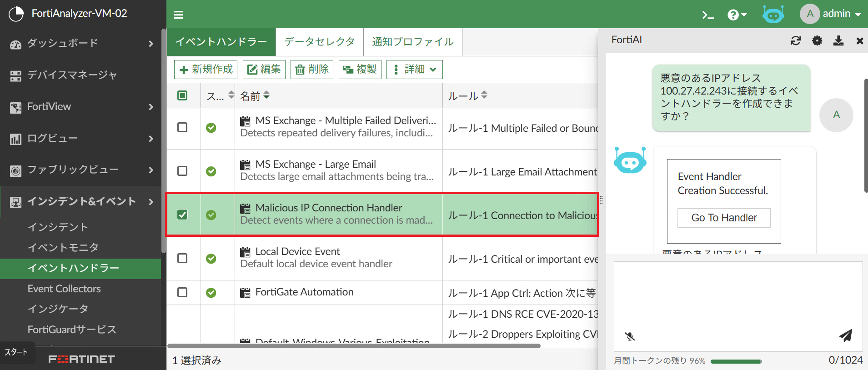Screen dimensions: 868x370
Task: Expand the admin user dropdown
Action: [x=831, y=14]
